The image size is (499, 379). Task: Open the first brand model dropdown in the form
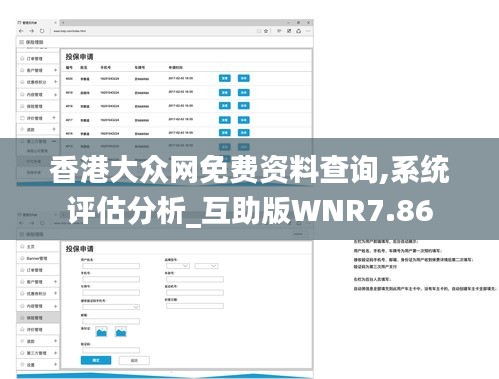tap(178, 266)
